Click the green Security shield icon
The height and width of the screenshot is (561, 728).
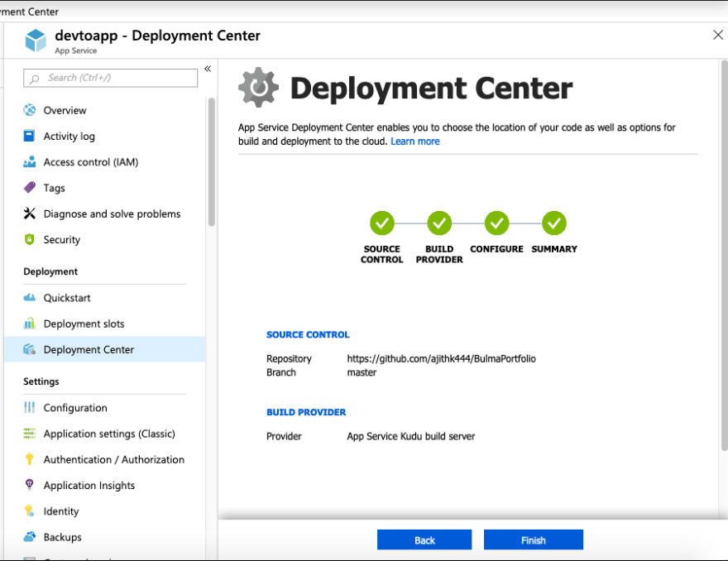click(29, 239)
